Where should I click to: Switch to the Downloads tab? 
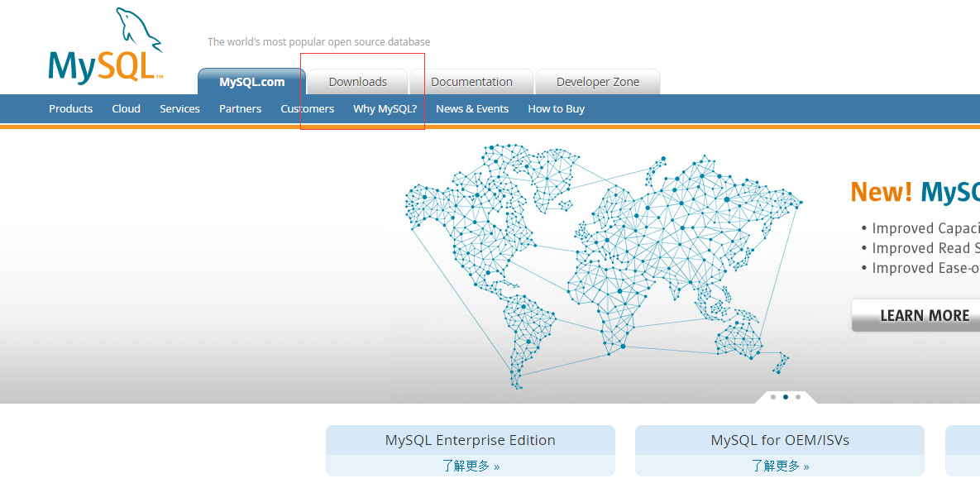tap(357, 82)
